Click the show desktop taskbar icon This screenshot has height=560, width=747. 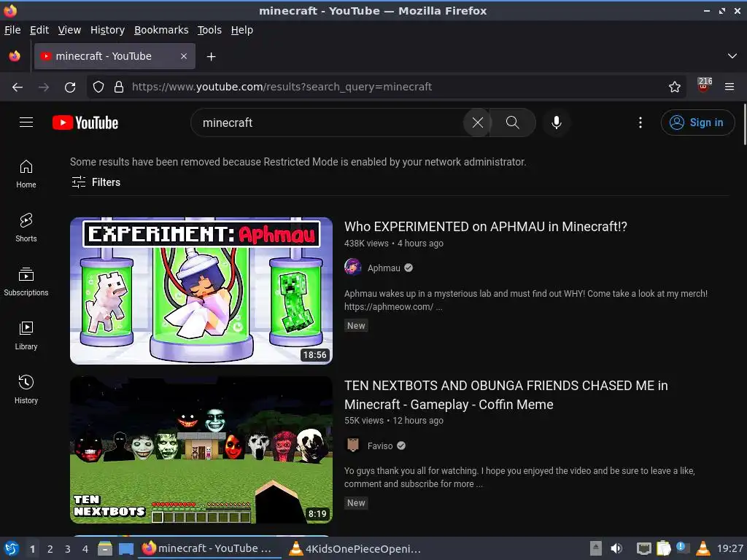tap(125, 548)
